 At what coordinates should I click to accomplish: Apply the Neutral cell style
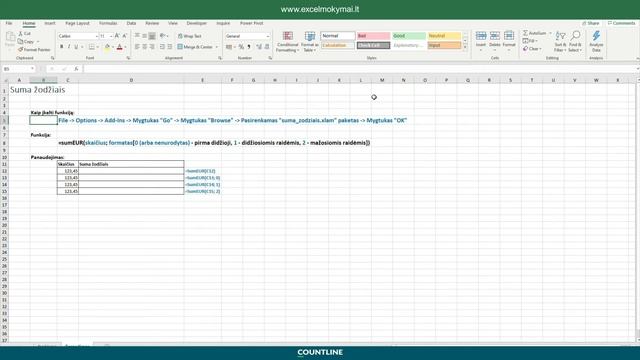(x=444, y=36)
